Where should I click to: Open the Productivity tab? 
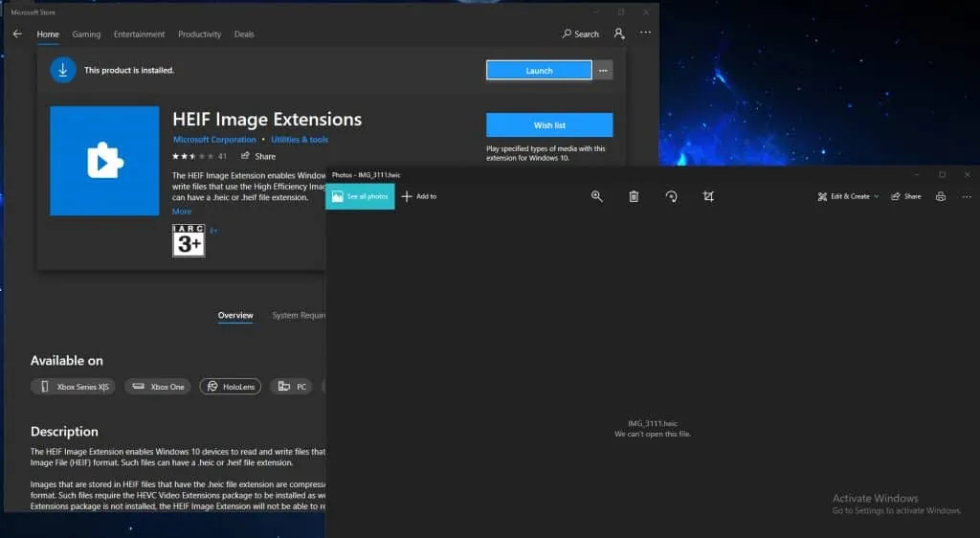199,34
